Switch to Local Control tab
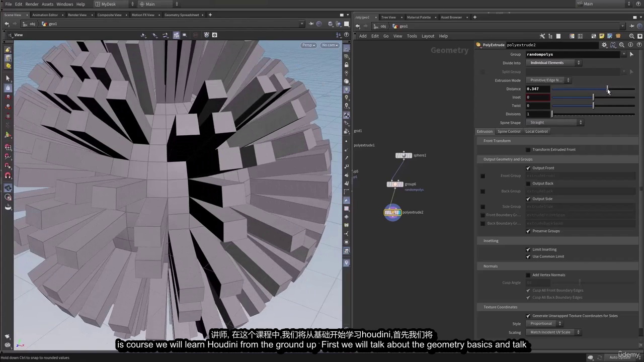Image resolution: width=644 pixels, height=362 pixels. 536,132
